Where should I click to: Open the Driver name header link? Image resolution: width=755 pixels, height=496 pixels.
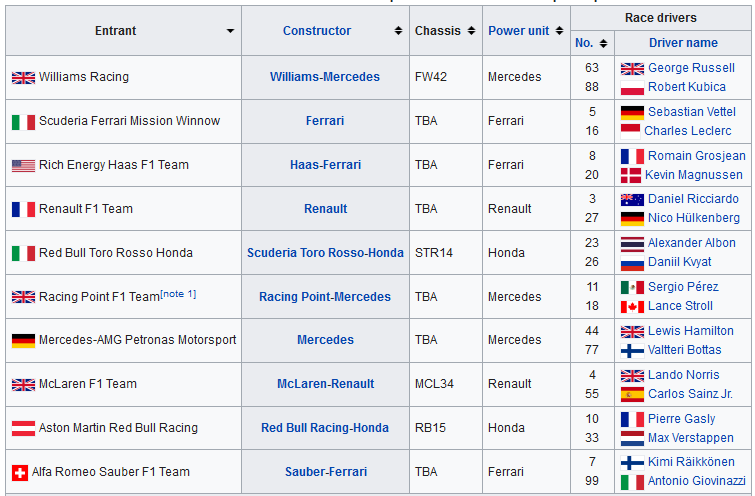point(683,43)
